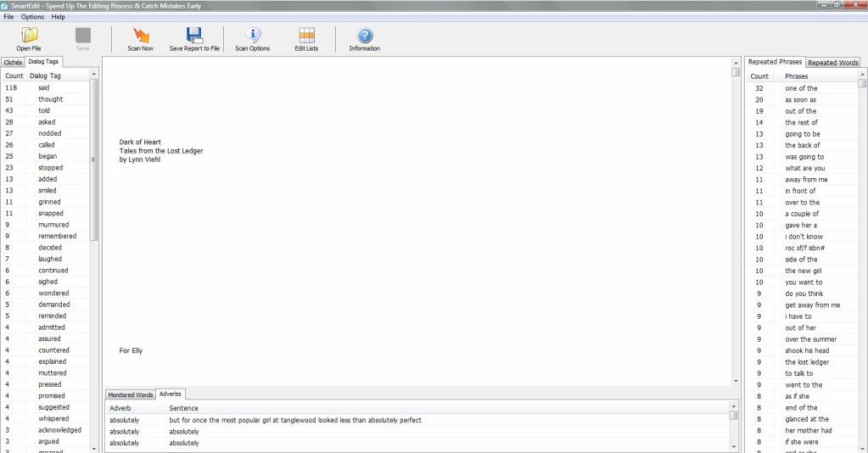868x453 pixels.
Task: Select phrase 'i don't know'
Action: coord(802,237)
